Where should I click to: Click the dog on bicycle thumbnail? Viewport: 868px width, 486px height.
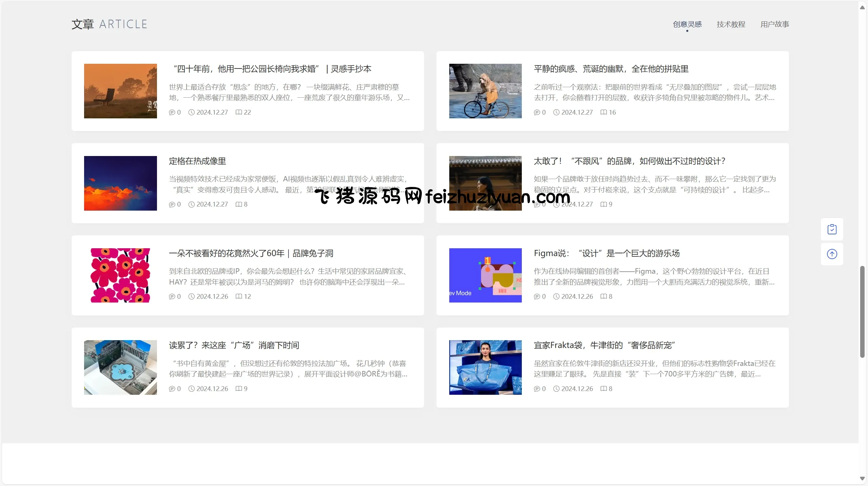pos(485,91)
